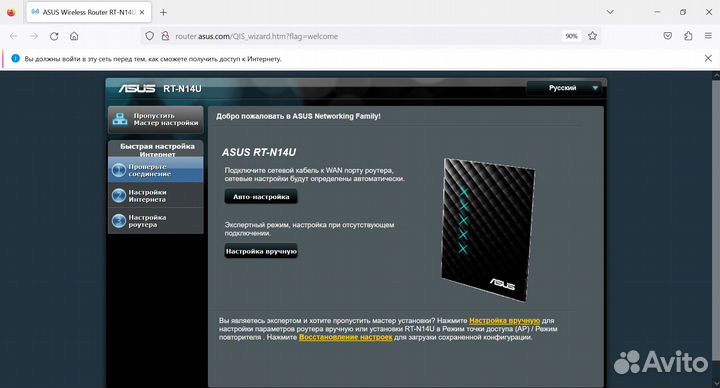
Task: Open the insecure connection lock icon
Action: click(165, 36)
